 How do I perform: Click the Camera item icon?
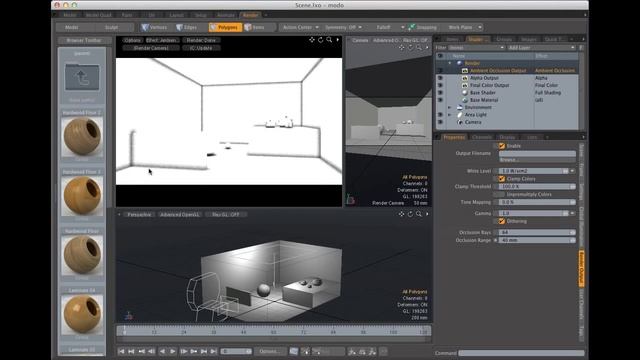tap(460, 122)
